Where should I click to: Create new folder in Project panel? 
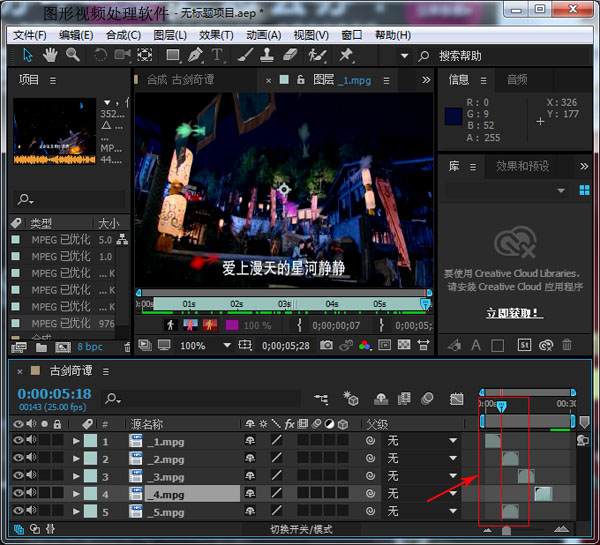[x=41, y=347]
